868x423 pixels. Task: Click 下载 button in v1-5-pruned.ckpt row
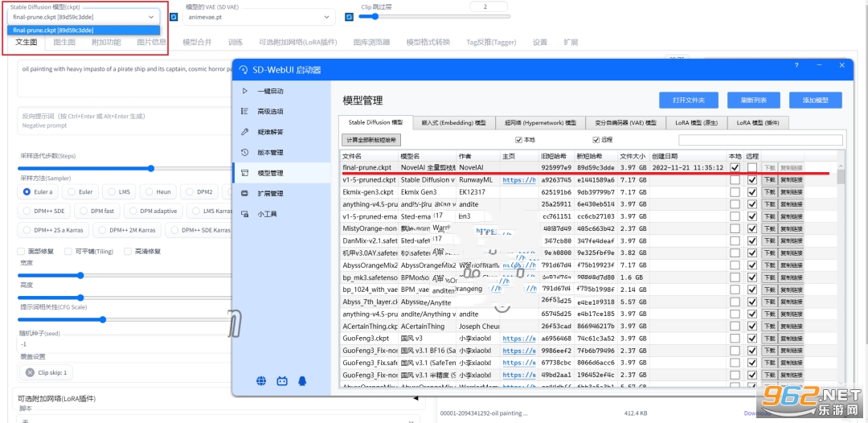coord(769,180)
